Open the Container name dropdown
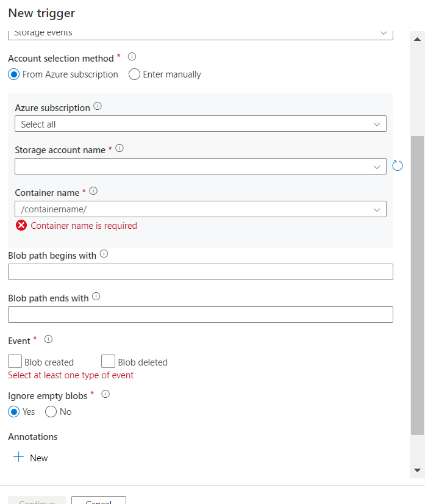Screen dimensions: 425x504 [x=200, y=209]
